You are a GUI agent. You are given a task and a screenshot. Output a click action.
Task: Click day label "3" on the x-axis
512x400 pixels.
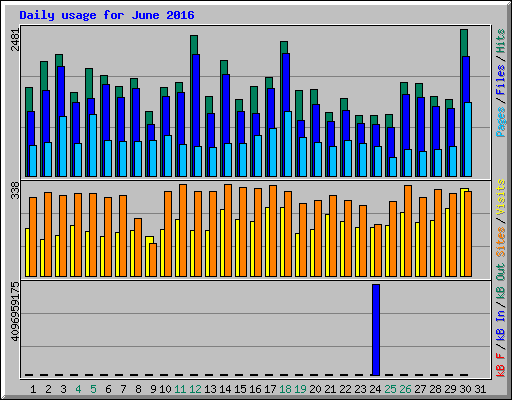click(x=63, y=389)
